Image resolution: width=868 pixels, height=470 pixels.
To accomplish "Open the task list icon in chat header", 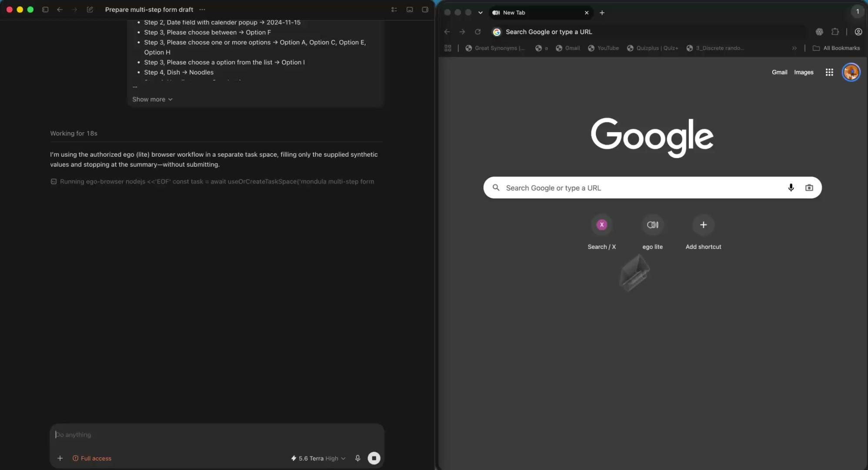I will (394, 10).
